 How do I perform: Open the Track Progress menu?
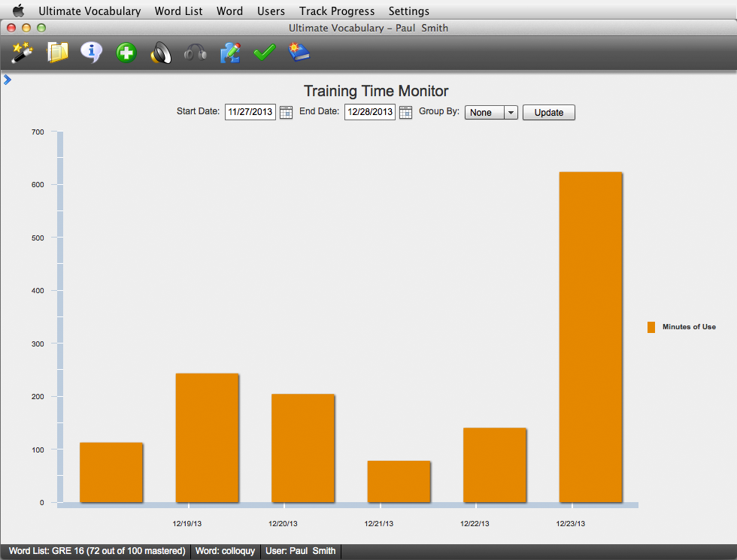[336, 11]
